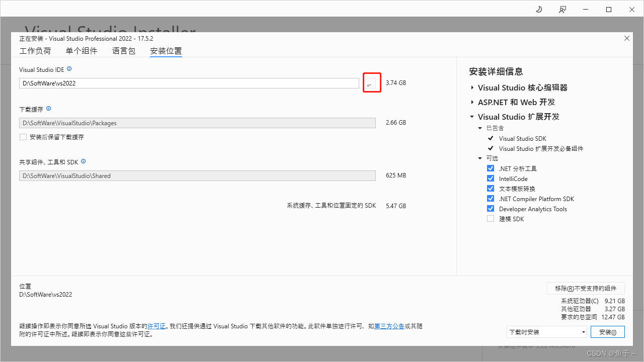Image resolution: width=644 pixels, height=362 pixels.
Task: Open the 第三方公告 link
Action: 389,326
